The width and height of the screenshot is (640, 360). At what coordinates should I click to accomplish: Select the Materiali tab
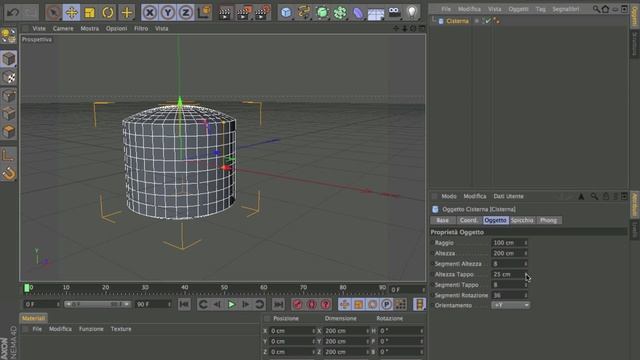pyautogui.click(x=33, y=318)
